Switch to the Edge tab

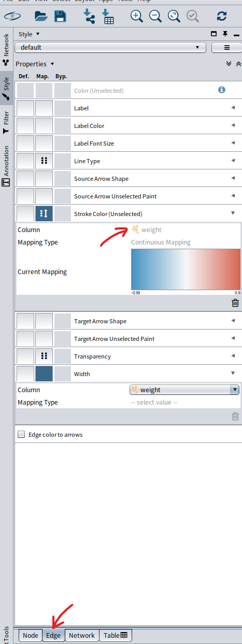coord(53,635)
